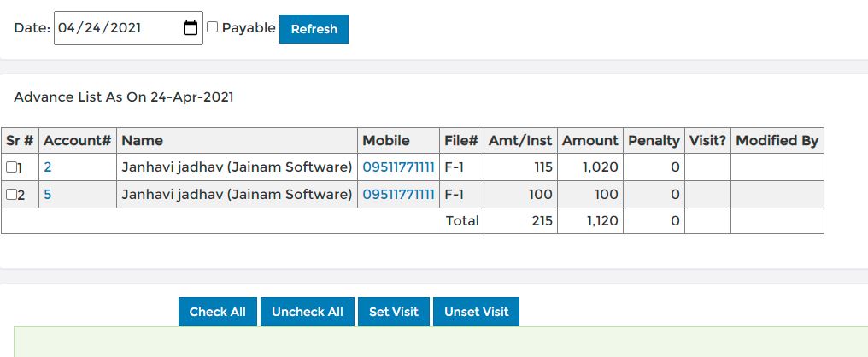Open account number 5 link
868x357 pixels.
click(x=48, y=194)
